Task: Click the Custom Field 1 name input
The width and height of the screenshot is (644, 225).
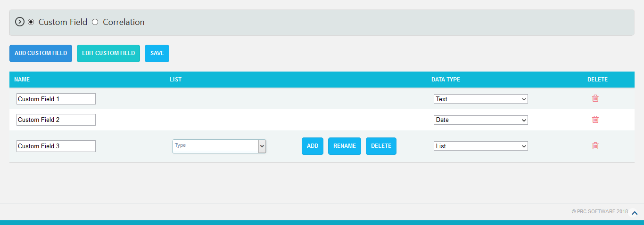Action: click(x=56, y=99)
